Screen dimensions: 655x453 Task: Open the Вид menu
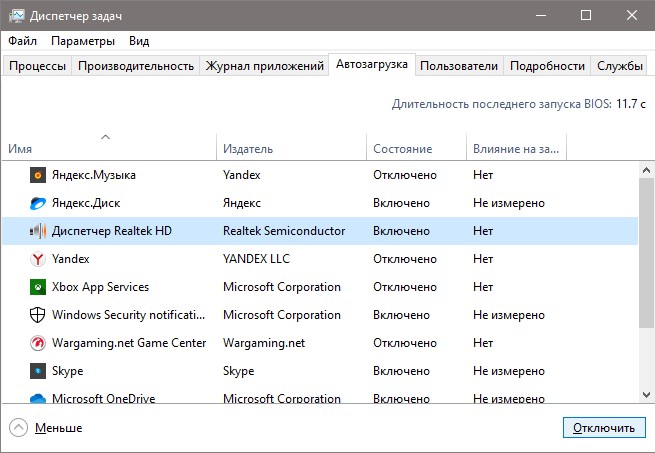click(x=139, y=41)
